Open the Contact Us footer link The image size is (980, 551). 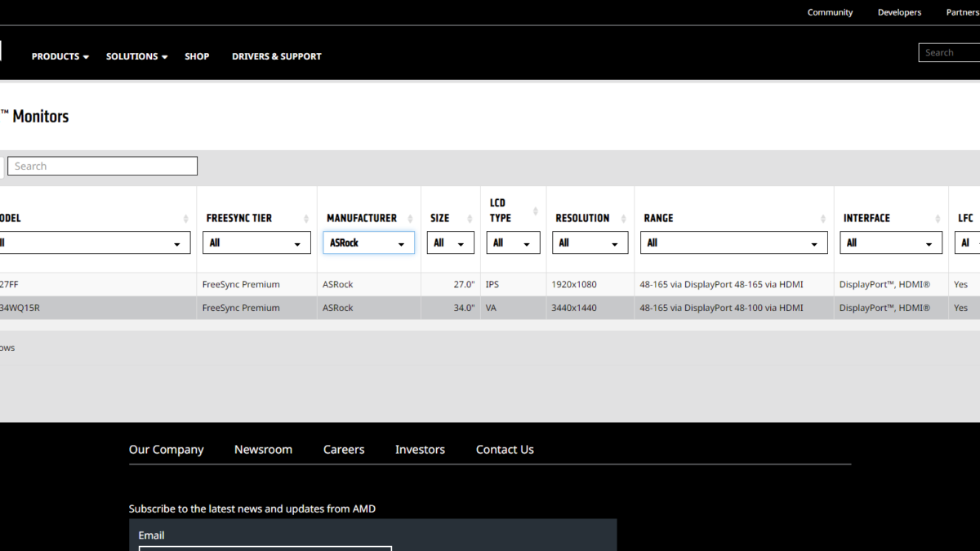(x=505, y=450)
